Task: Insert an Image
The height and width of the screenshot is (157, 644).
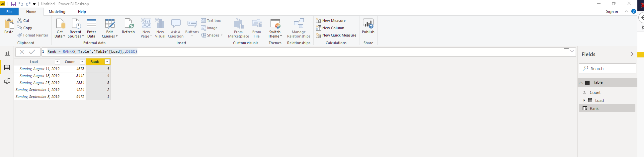Action: (209, 28)
